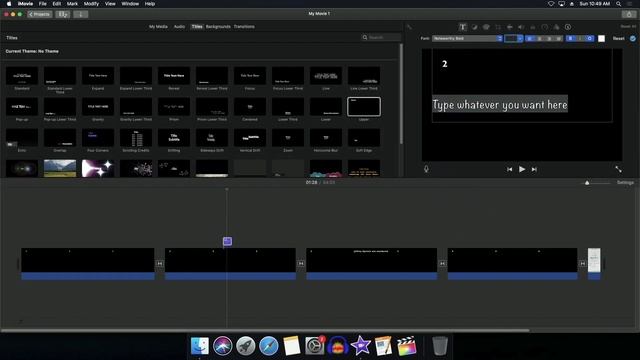This screenshot has width=640, height=360.
Task: Set title text alignment to right
Action: (x=549, y=38)
